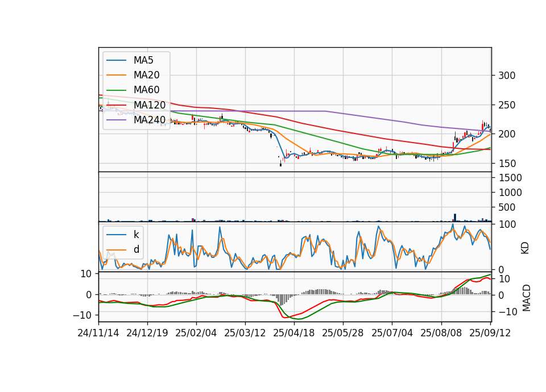Click the tallest volume bar in August

tap(455, 218)
